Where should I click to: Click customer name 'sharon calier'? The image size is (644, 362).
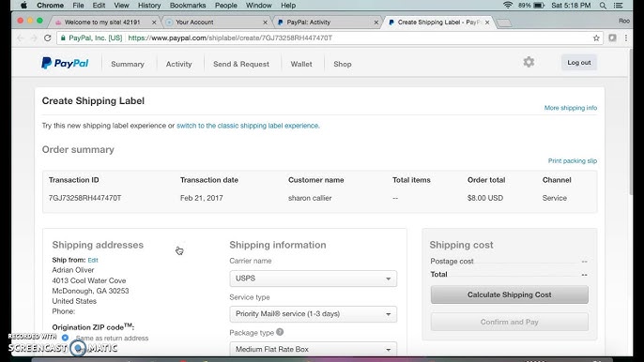[310, 198]
